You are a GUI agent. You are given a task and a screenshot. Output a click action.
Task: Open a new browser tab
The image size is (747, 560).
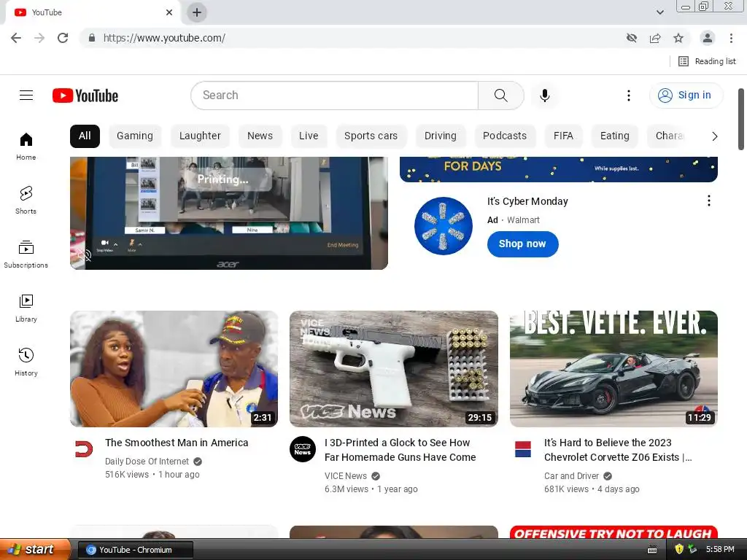click(197, 12)
